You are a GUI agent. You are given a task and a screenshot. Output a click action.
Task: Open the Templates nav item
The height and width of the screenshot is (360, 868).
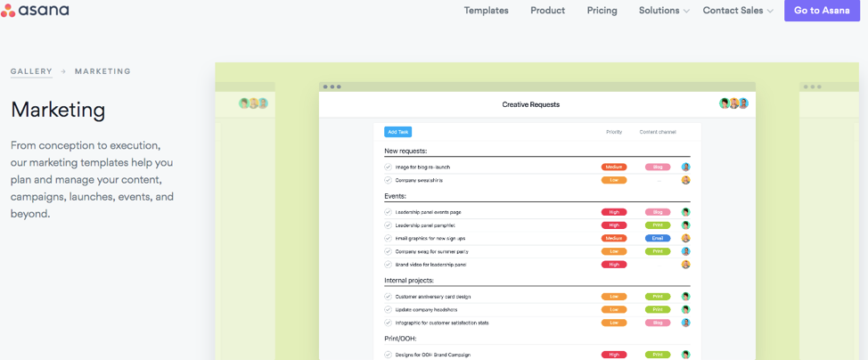486,11
